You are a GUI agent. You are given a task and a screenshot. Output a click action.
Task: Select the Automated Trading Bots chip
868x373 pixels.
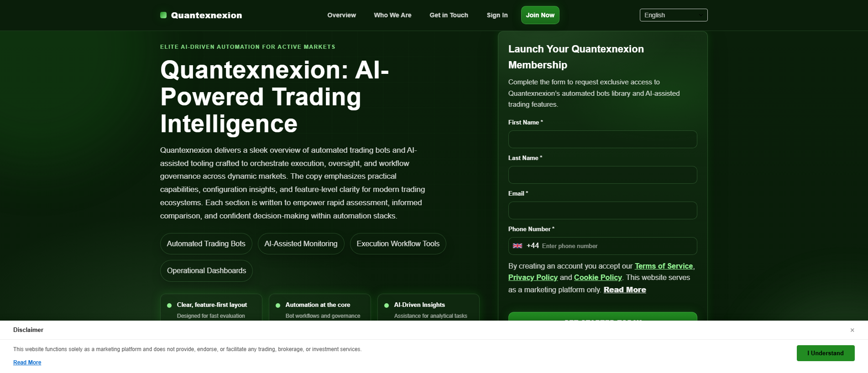click(206, 243)
